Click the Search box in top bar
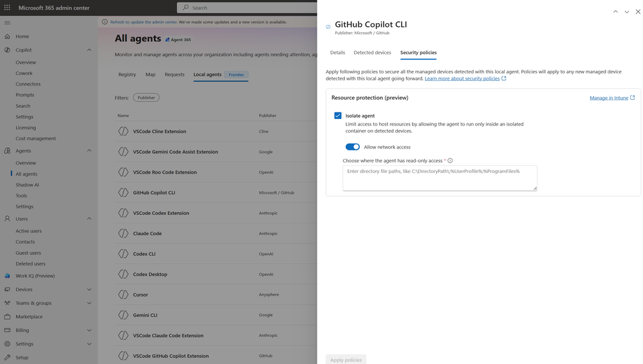 click(x=247, y=7)
